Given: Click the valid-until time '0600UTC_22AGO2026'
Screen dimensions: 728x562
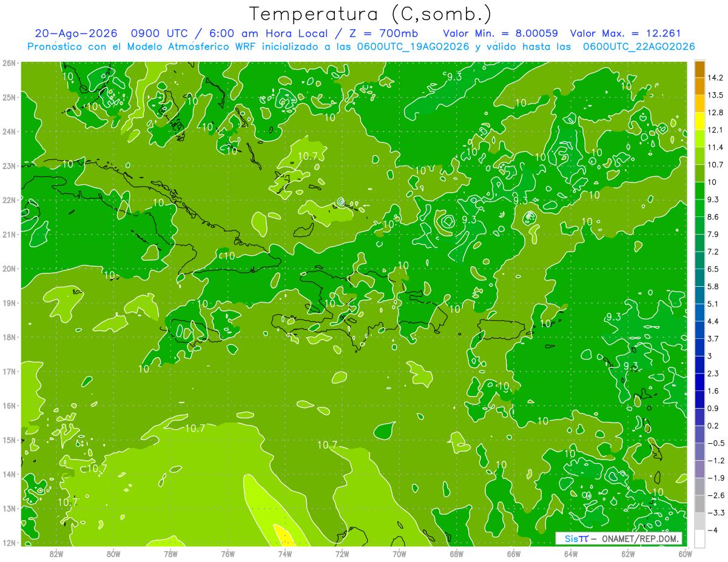Looking at the screenshot, I should (639, 47).
